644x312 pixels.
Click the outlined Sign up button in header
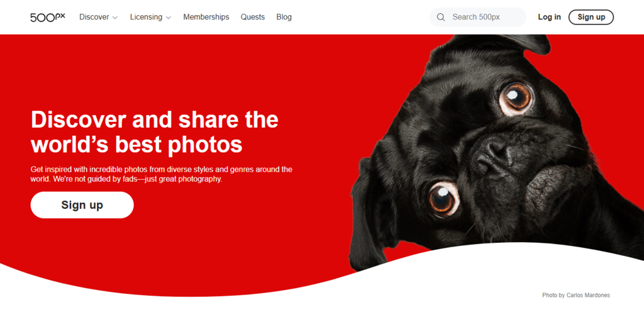pos(591,17)
